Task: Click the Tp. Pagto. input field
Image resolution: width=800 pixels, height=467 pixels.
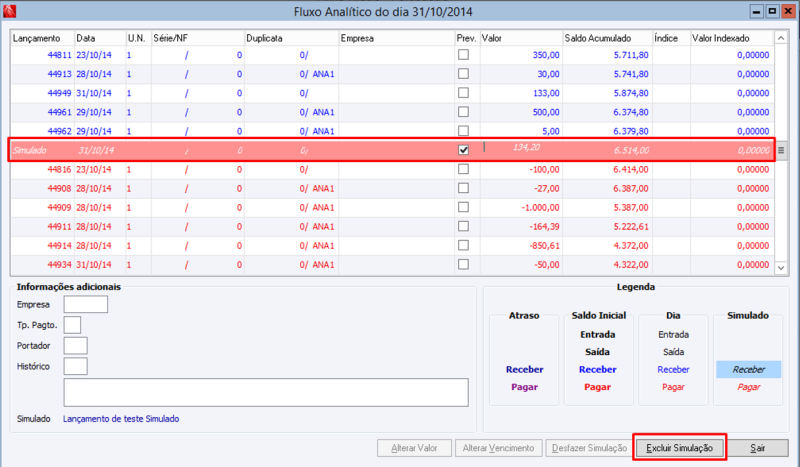Action: [x=72, y=325]
